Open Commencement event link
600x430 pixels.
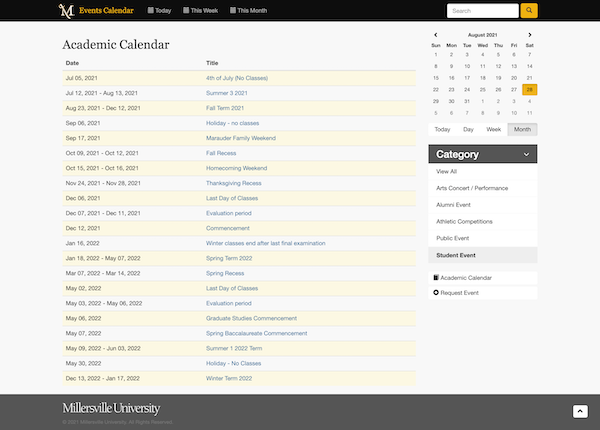[x=228, y=228]
